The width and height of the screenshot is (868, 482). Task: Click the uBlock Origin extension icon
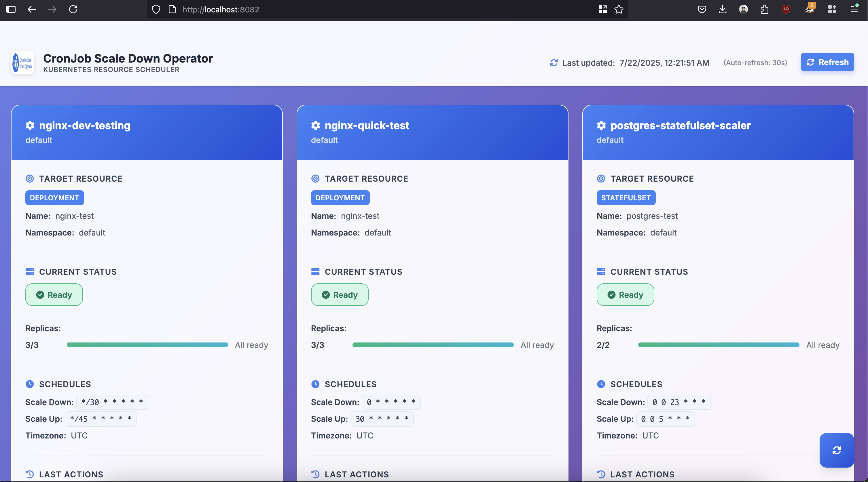point(786,10)
